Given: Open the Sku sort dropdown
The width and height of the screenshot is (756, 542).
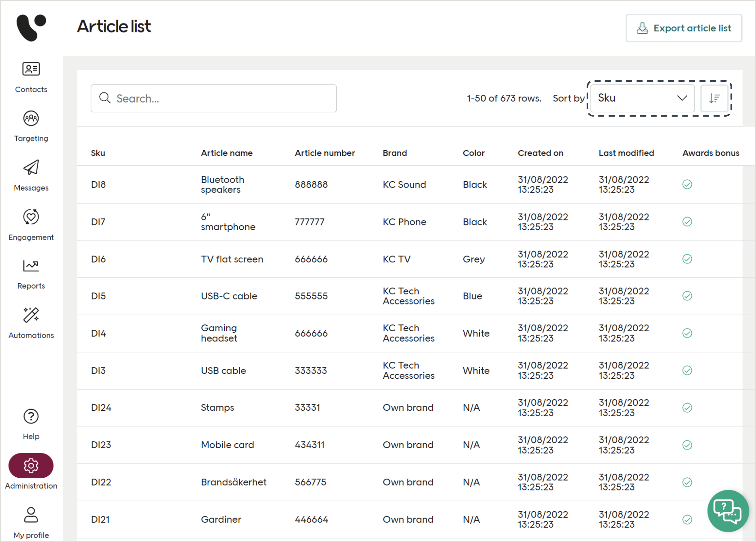Looking at the screenshot, I should tap(642, 98).
